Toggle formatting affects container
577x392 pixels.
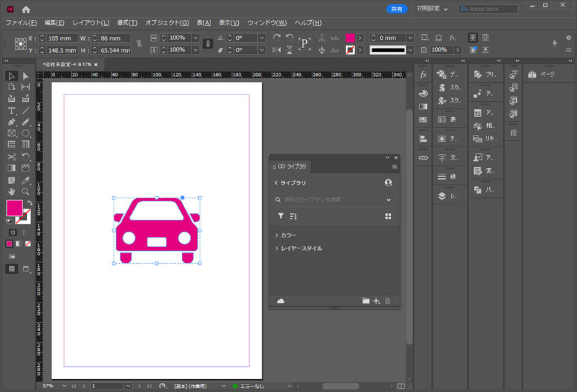13,233
